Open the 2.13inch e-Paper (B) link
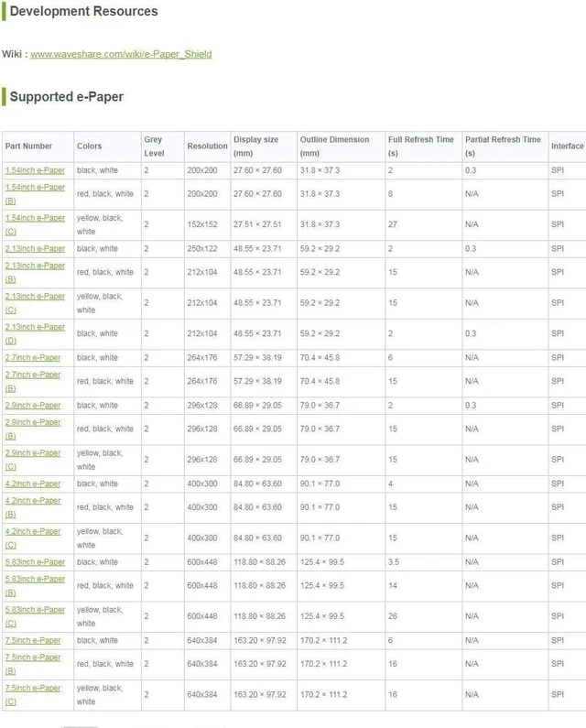The image size is (586, 728). tap(35, 273)
